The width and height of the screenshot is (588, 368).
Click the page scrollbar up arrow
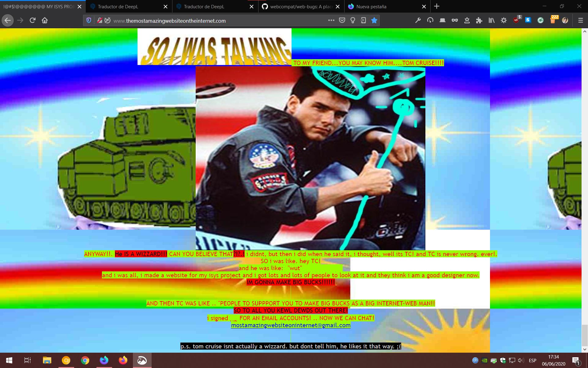click(x=585, y=31)
